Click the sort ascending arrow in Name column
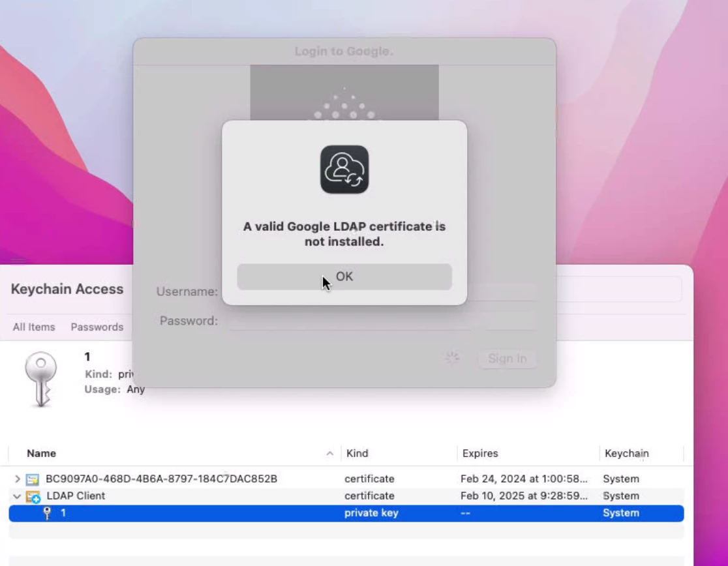 pos(329,453)
